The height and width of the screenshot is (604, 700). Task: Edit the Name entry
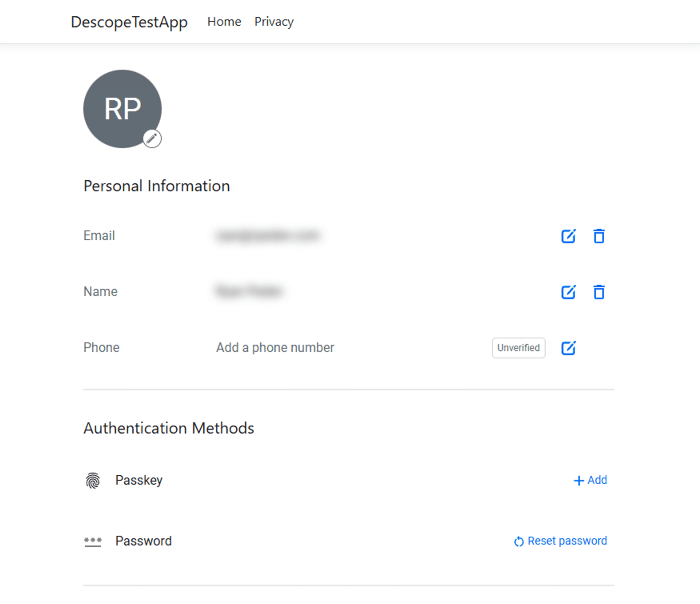point(568,292)
